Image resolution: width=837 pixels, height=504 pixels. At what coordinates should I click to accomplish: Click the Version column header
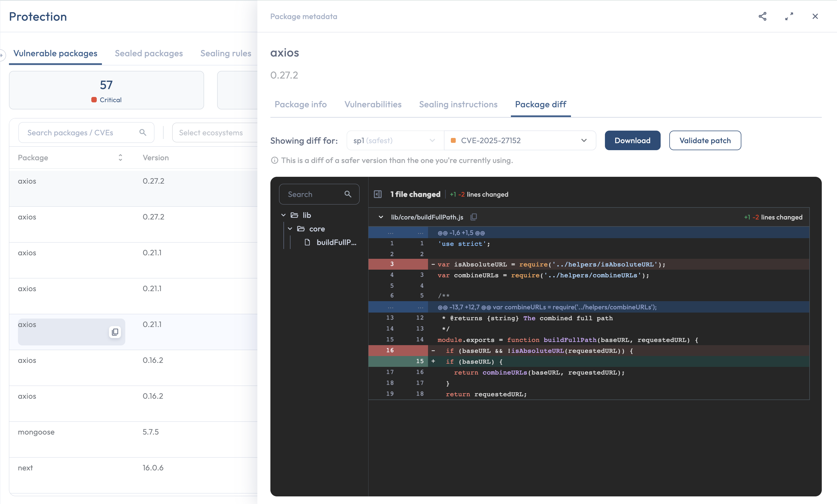(x=155, y=157)
